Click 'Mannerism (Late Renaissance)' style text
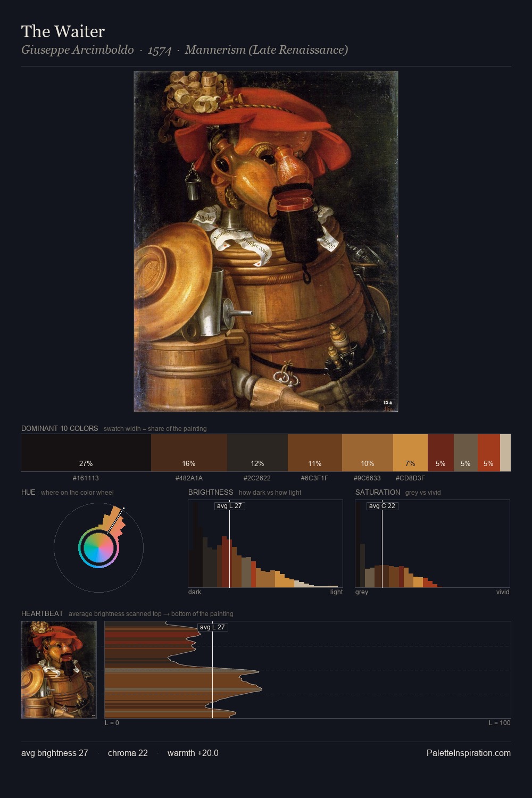The width and height of the screenshot is (532, 798). point(267,50)
